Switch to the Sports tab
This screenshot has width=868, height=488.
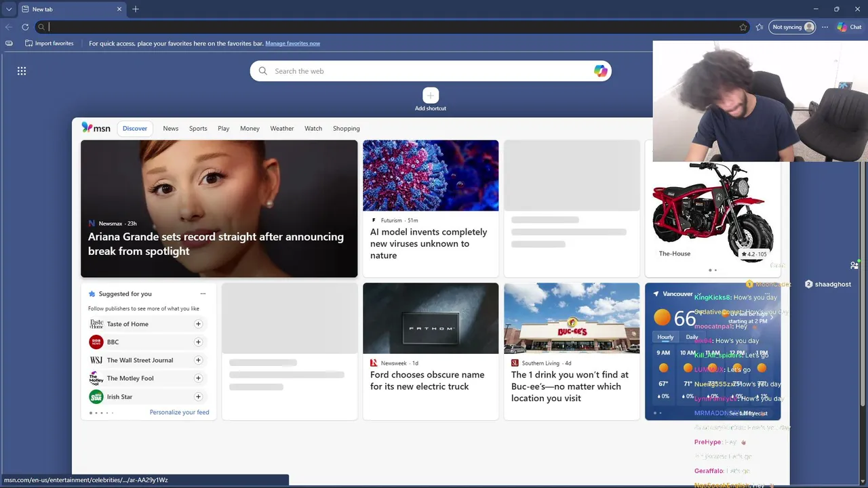pyautogui.click(x=198, y=128)
